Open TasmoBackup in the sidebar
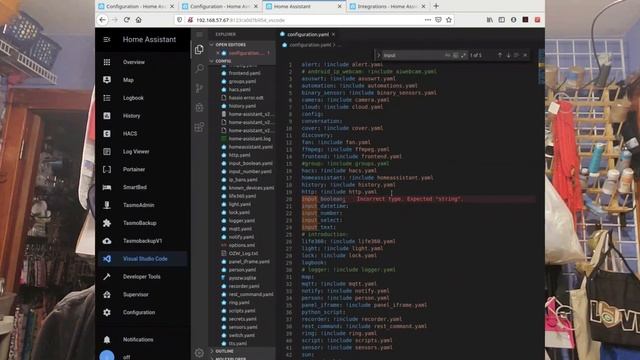Image resolution: width=640 pixels, height=360 pixels. point(140,223)
